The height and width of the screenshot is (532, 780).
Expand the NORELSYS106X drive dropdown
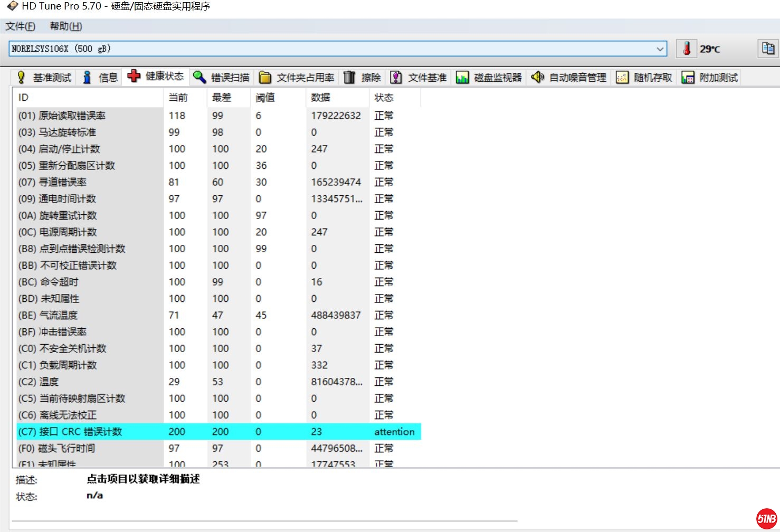tap(660, 49)
